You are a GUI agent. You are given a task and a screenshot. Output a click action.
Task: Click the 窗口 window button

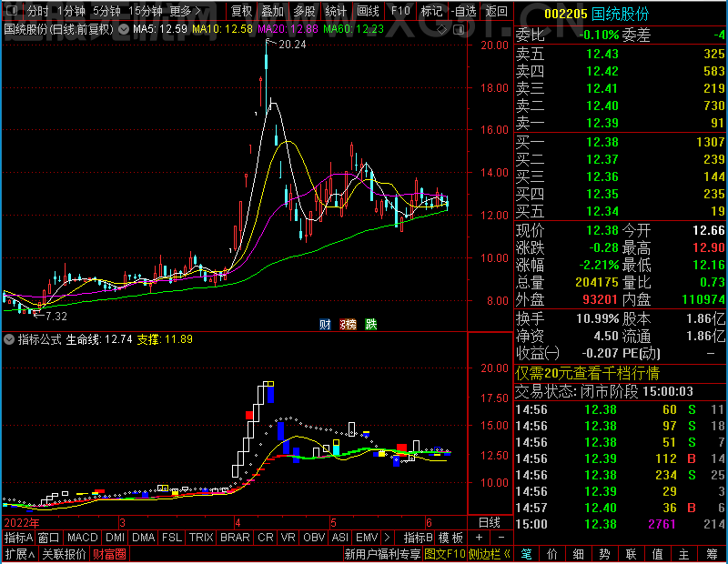(x=49, y=538)
